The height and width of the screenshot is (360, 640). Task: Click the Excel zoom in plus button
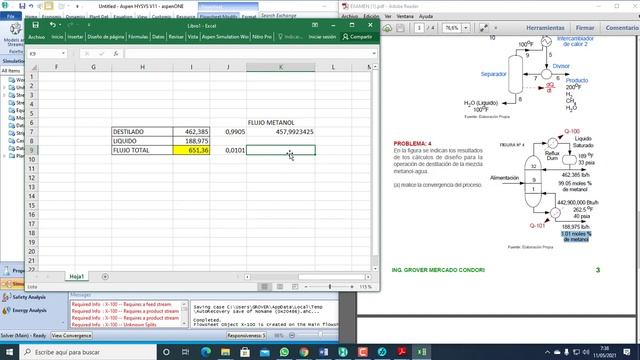coord(351,287)
